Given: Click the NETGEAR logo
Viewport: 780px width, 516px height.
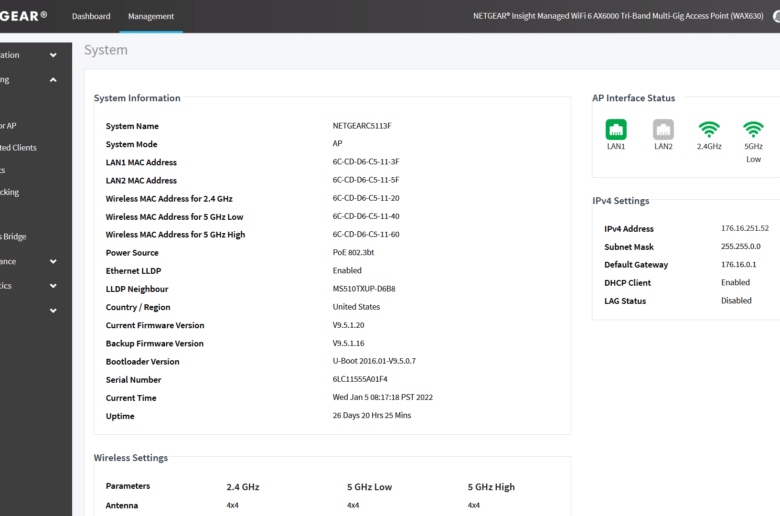Looking at the screenshot, I should [x=23, y=16].
